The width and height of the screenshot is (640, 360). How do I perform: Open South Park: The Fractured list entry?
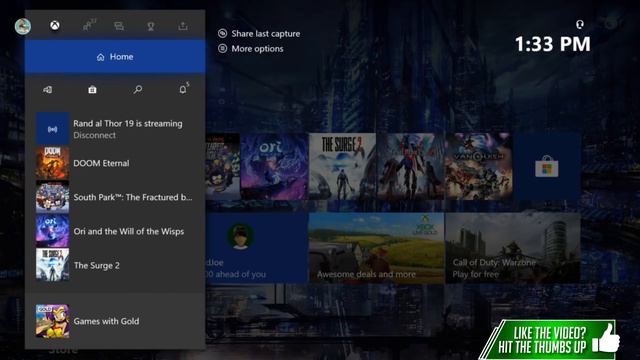[115, 197]
